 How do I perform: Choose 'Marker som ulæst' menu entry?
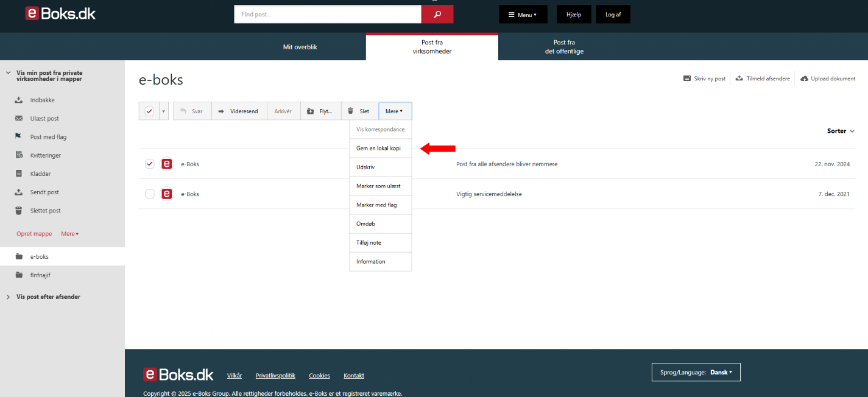click(x=381, y=186)
